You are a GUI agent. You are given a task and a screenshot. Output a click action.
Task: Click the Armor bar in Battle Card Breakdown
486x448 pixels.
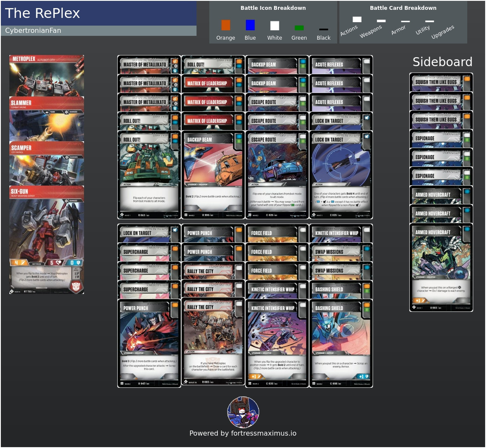click(x=405, y=21)
